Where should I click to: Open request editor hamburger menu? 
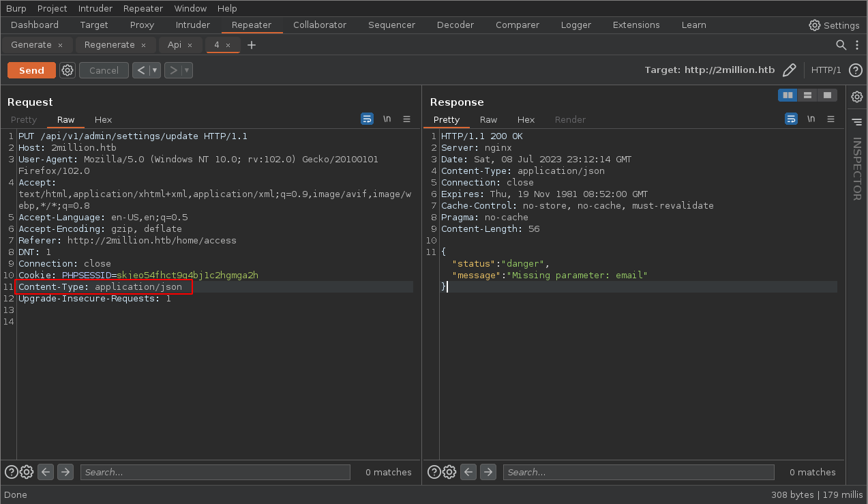(406, 119)
